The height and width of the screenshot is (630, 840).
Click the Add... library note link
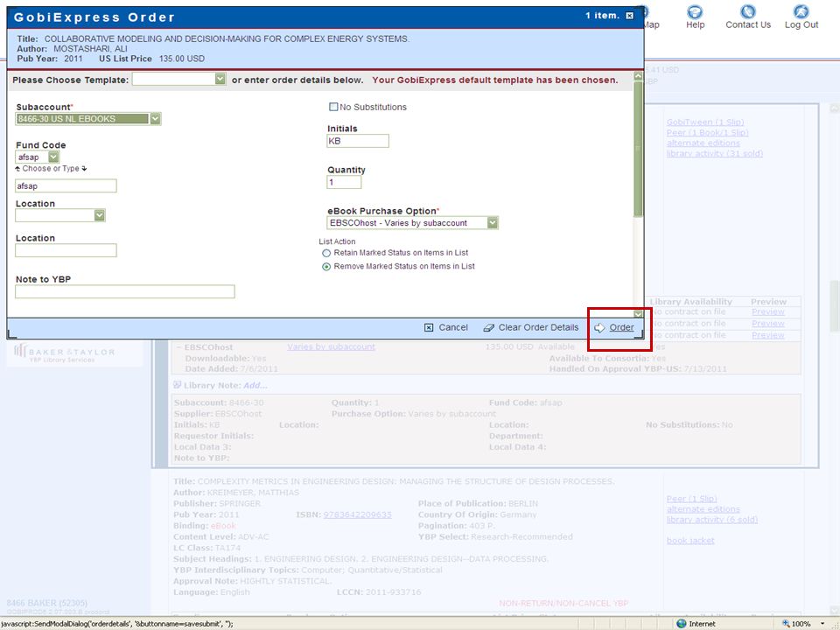point(255,385)
